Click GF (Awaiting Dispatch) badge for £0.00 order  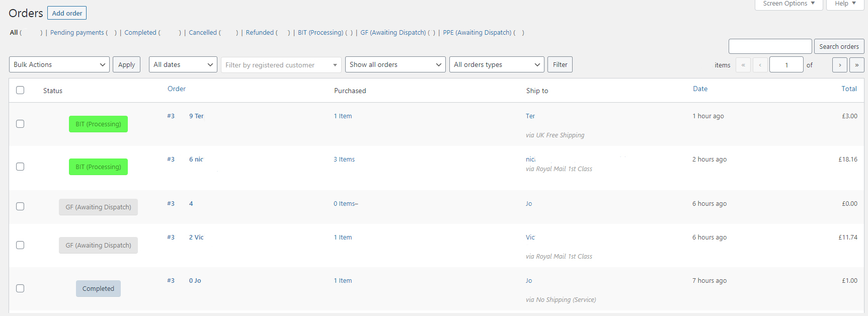click(x=98, y=207)
